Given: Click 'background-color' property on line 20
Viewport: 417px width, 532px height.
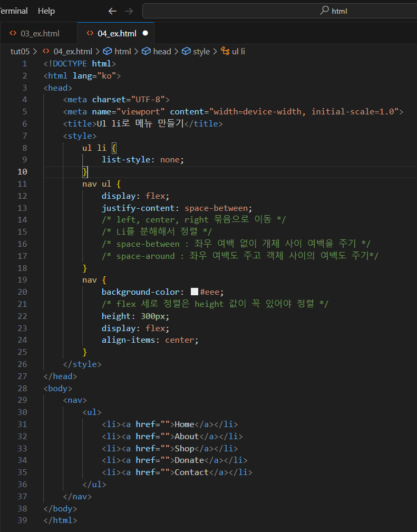Looking at the screenshot, I should point(140,292).
